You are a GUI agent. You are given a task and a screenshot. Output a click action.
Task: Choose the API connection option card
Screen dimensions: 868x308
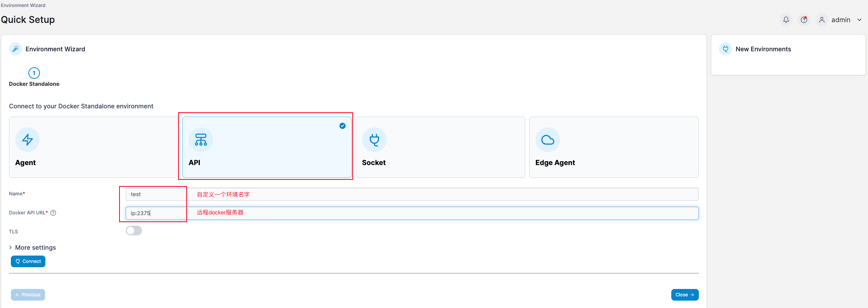pyautogui.click(x=267, y=147)
